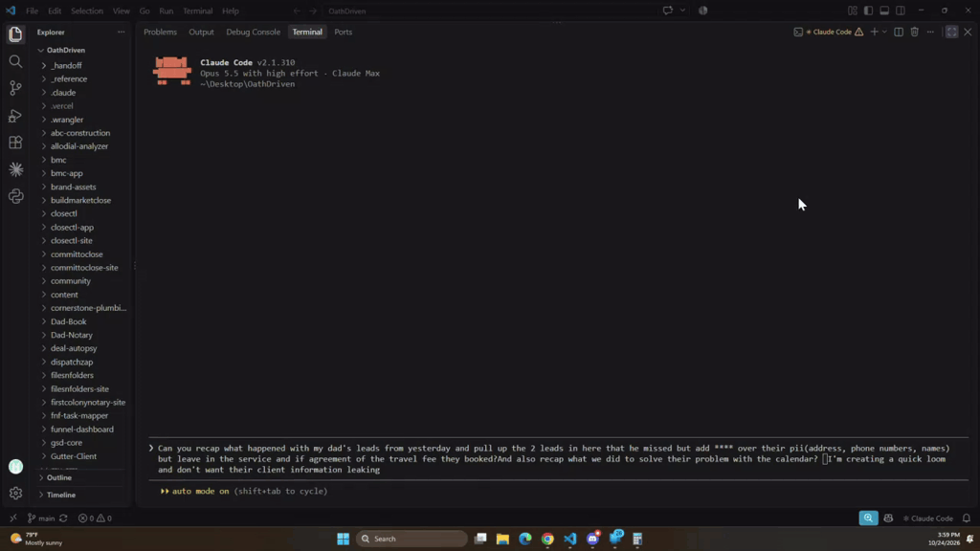Synchronize changes with the sync icon
This screenshot has height=551, width=980.
[63, 518]
